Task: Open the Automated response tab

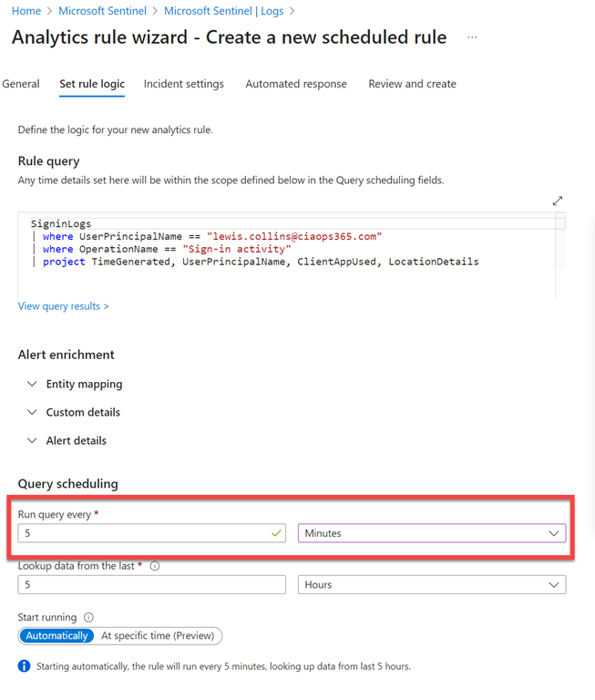Action: point(296,84)
